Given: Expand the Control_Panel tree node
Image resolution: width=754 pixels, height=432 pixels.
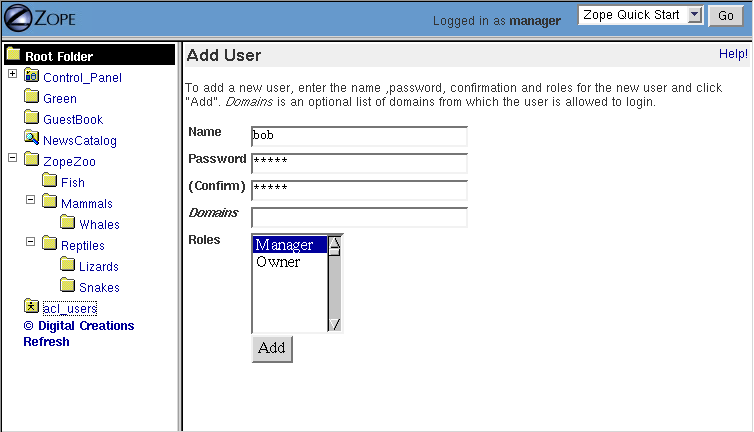Looking at the screenshot, I should pyautogui.click(x=12, y=74).
